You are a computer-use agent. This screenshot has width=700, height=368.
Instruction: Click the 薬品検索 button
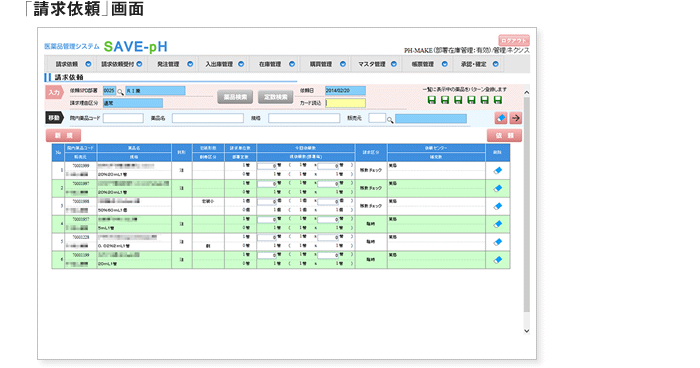[x=235, y=97]
